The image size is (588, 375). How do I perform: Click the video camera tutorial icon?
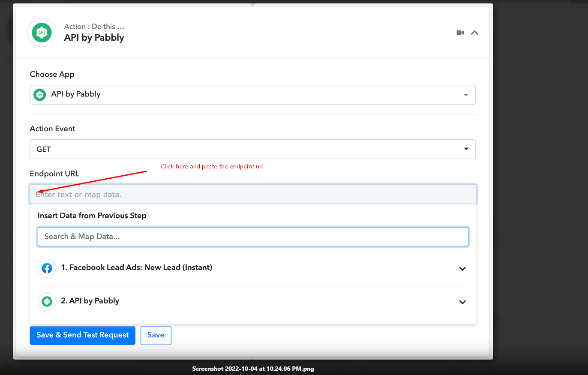point(460,33)
